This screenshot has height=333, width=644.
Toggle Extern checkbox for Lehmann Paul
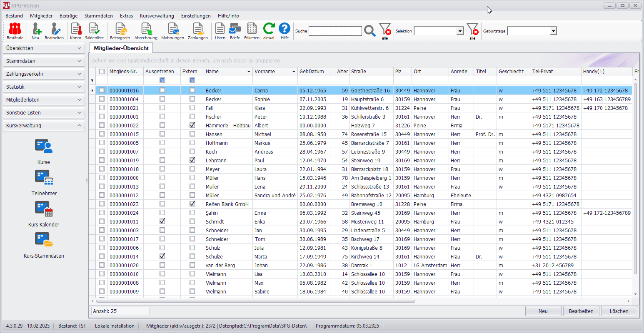click(x=192, y=160)
